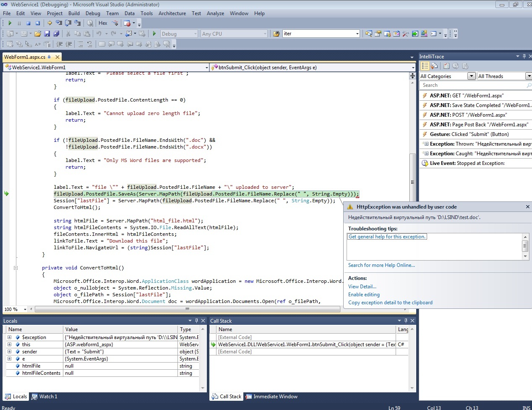Switch to the Watch 1 tab

coord(44,396)
